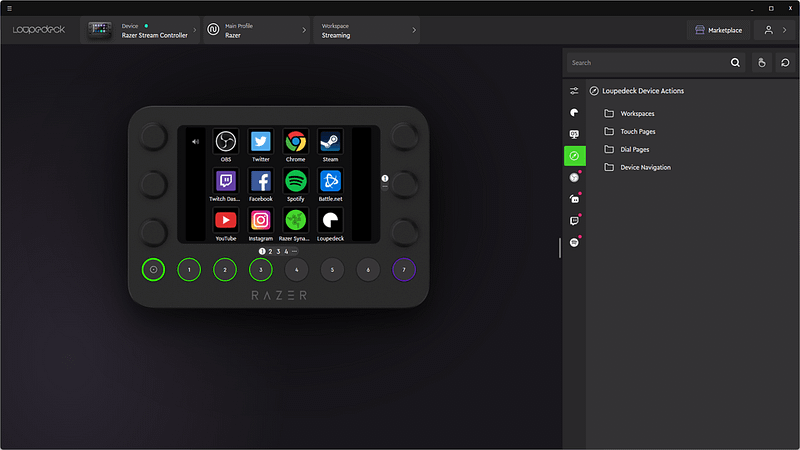Select the Twitter touch button
This screenshot has height=450, width=800.
coord(261,142)
